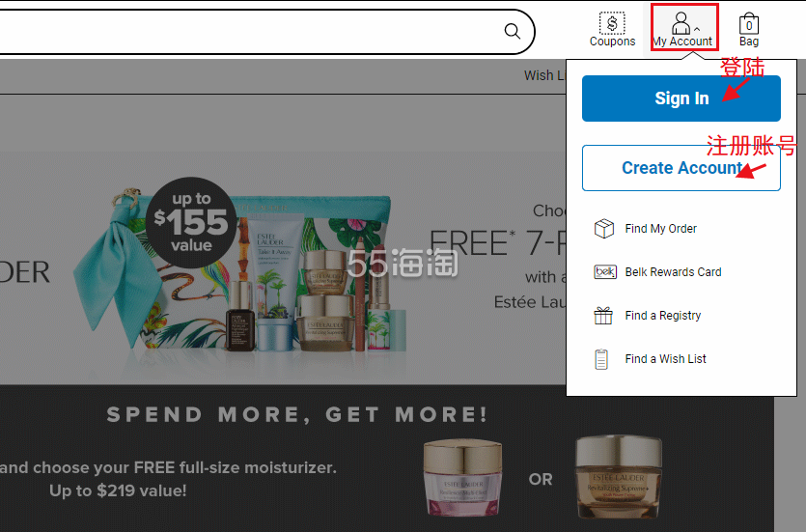806x532 pixels.
Task: Click the My Account person icon
Action: pyautogui.click(x=681, y=23)
